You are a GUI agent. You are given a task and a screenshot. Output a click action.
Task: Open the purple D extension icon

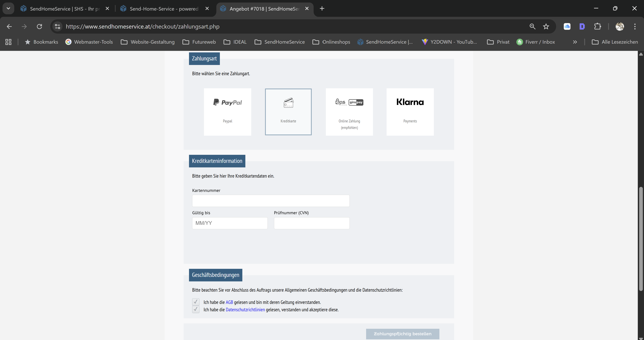coord(582,27)
